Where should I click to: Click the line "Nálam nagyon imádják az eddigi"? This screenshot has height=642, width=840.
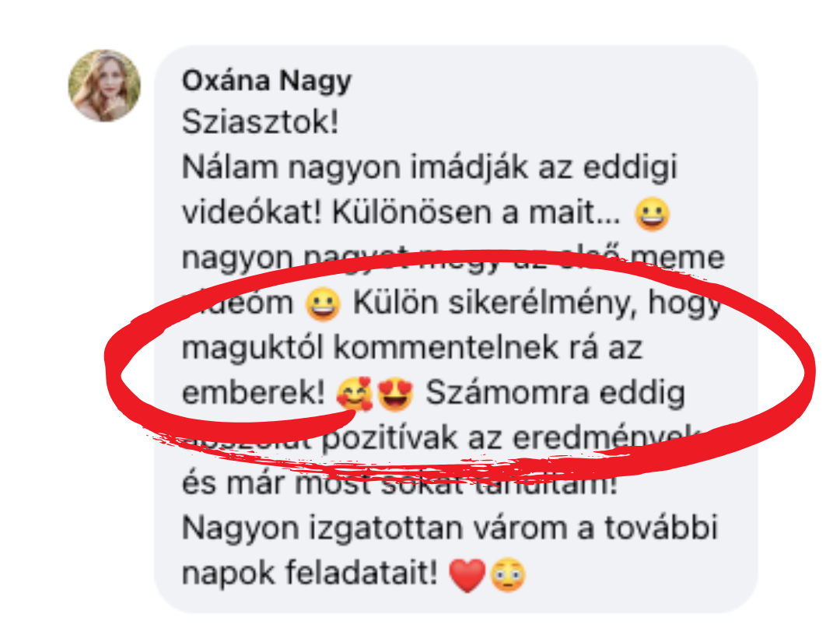(429, 168)
